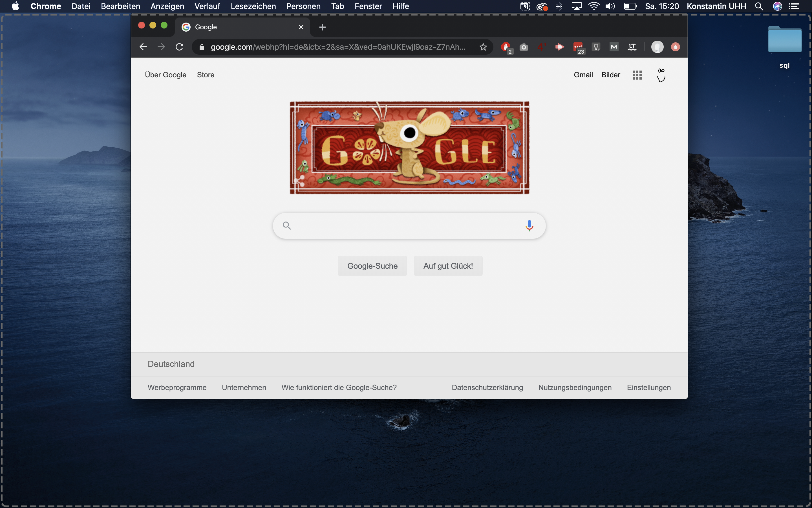This screenshot has width=812, height=508.
Task: Click the Deutschland text in the footer
Action: click(x=171, y=364)
